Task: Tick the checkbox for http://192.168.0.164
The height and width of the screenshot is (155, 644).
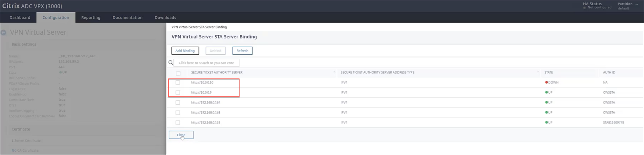Action: [x=178, y=103]
